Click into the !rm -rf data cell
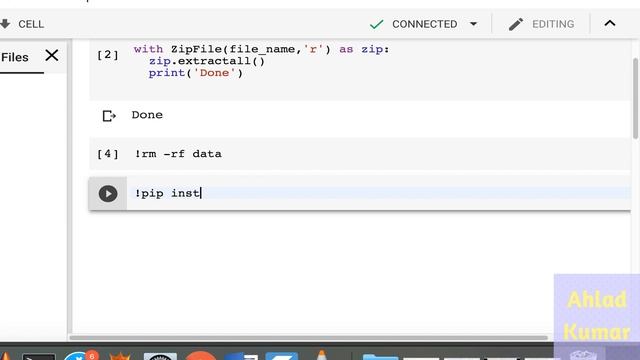This screenshot has height=360, width=640. [360, 154]
